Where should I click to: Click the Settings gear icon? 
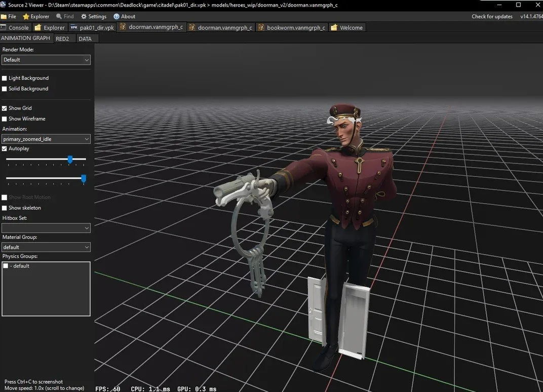pos(84,17)
